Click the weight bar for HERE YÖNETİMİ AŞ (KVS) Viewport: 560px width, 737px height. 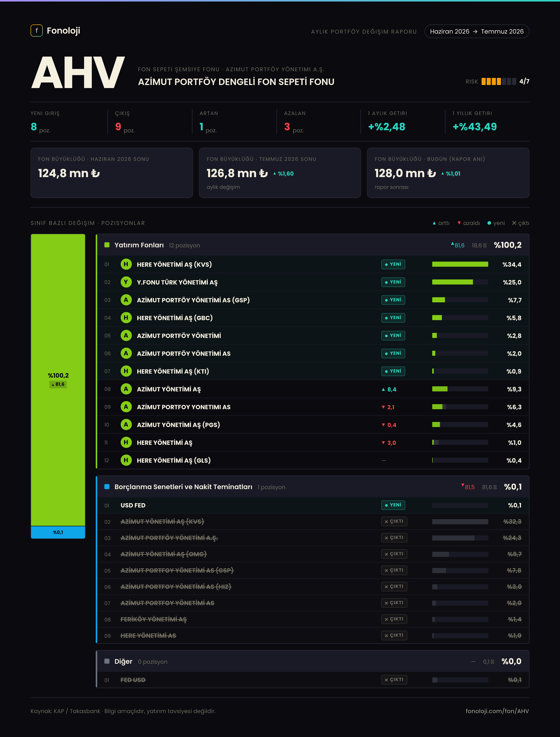tap(460, 264)
